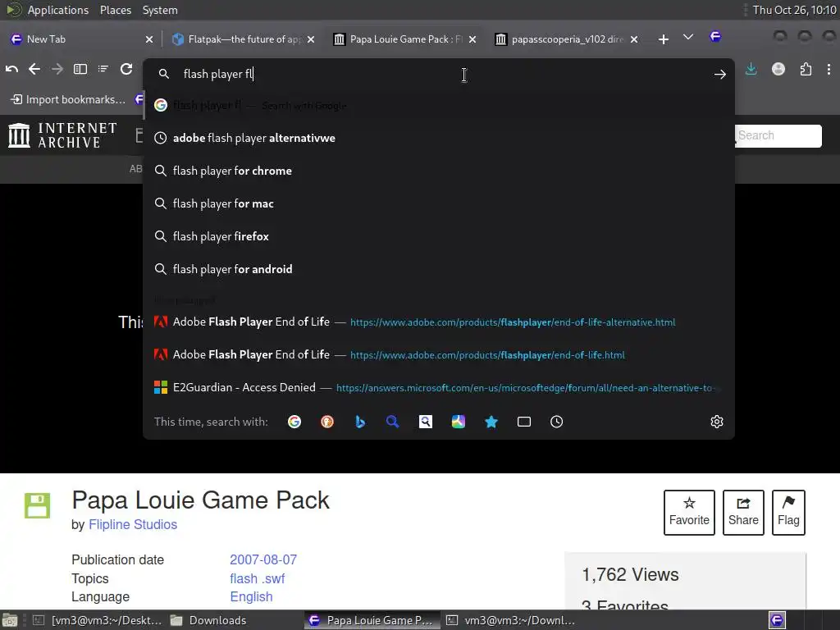Open E2Guardian Access Denied history result
840x630 pixels.
tap(439, 387)
